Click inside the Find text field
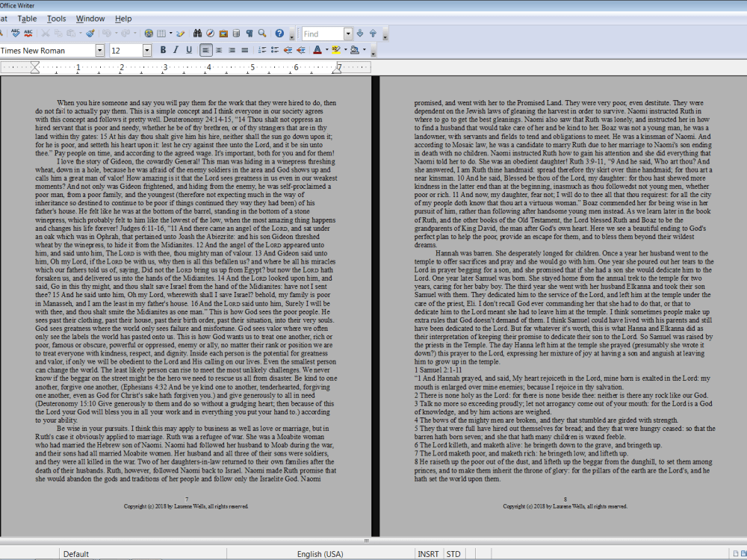Viewport: 747px width, 560px height. coord(323,34)
